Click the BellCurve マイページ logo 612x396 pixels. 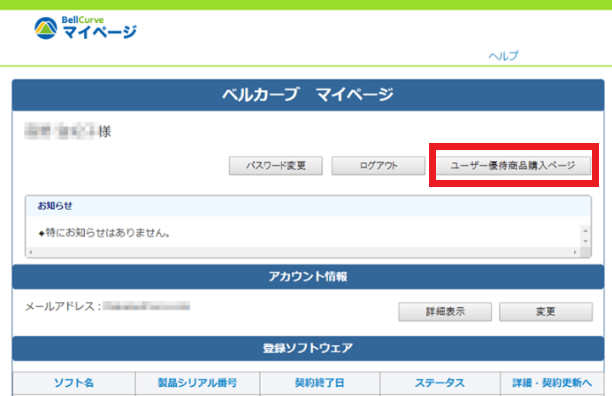(x=85, y=28)
